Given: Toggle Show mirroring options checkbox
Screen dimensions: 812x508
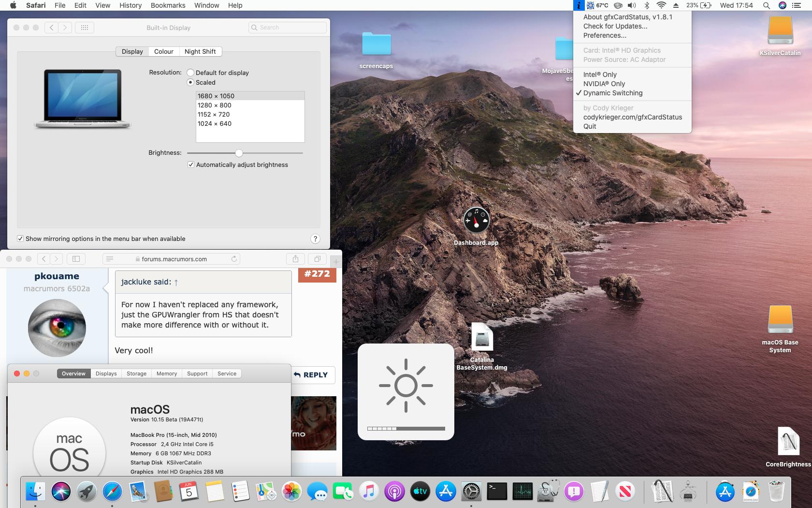Looking at the screenshot, I should (x=20, y=239).
